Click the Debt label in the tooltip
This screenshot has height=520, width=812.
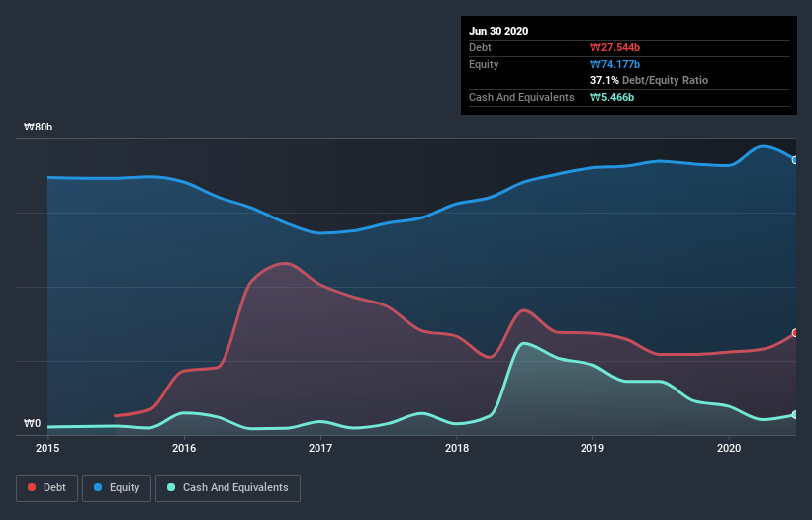[480, 47]
